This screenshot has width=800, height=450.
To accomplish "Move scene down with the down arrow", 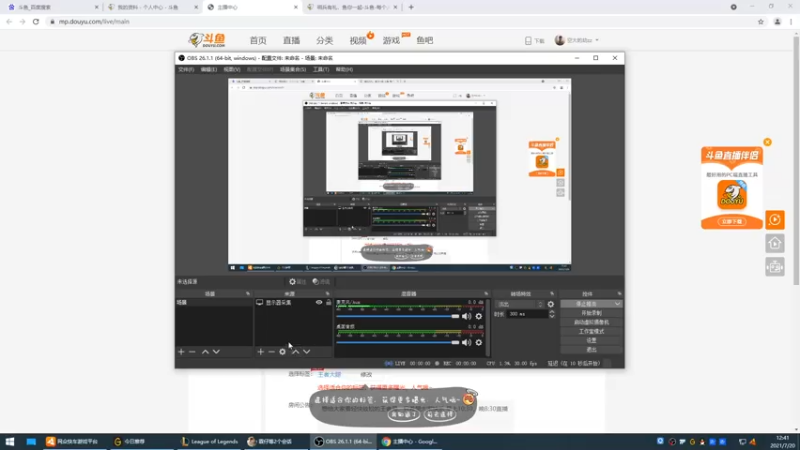I will pos(216,352).
